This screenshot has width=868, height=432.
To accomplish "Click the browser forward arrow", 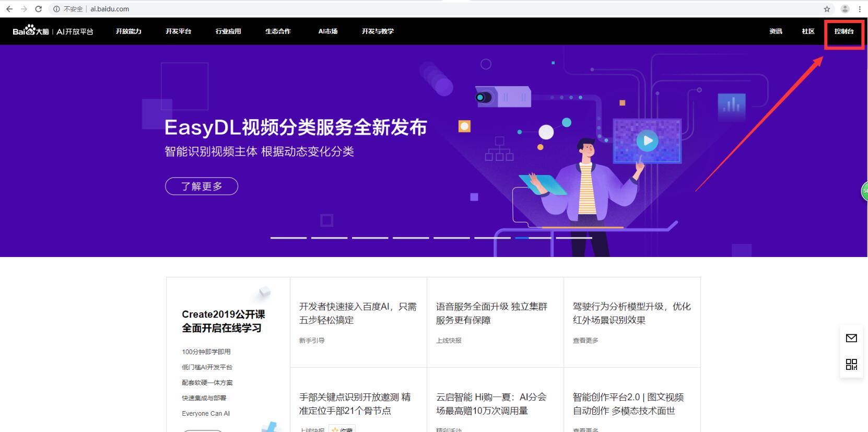I will pos(24,9).
